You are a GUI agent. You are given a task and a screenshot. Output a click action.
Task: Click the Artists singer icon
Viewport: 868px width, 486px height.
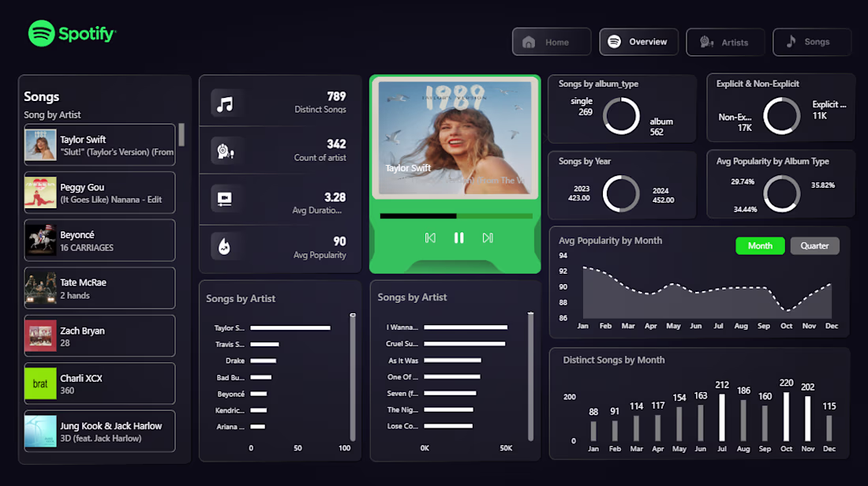706,42
